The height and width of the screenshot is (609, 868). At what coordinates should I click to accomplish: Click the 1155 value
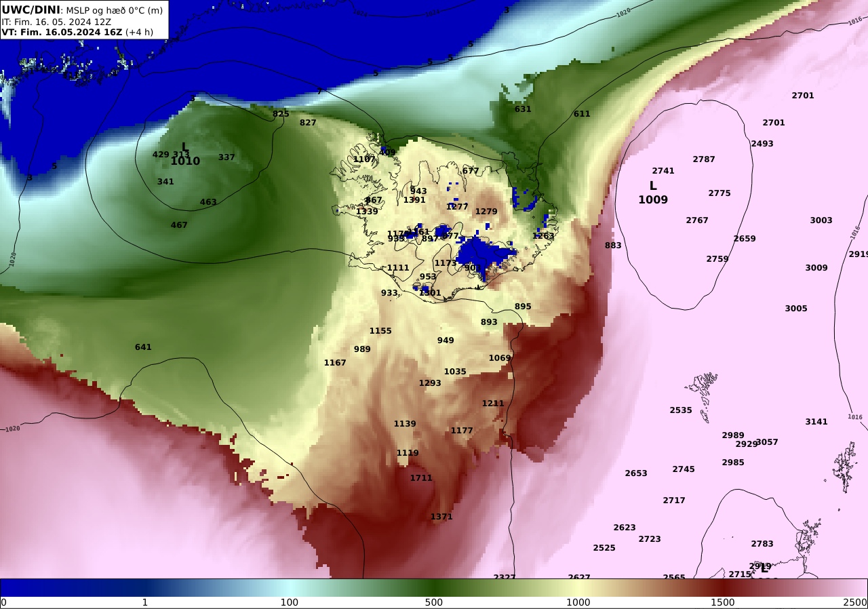click(380, 331)
